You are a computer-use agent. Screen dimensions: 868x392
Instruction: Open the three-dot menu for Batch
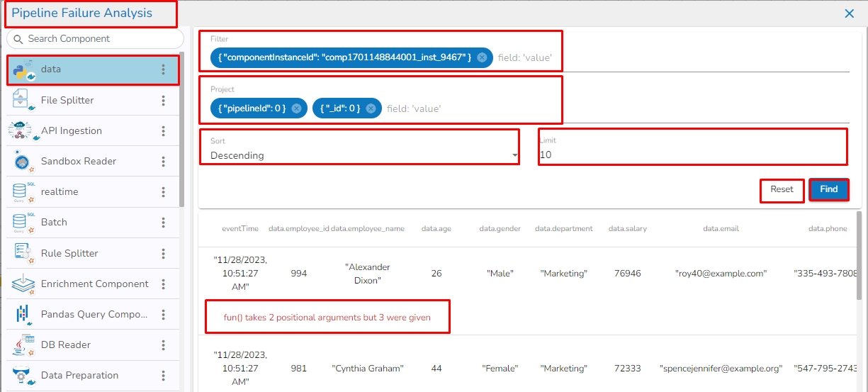click(x=163, y=223)
